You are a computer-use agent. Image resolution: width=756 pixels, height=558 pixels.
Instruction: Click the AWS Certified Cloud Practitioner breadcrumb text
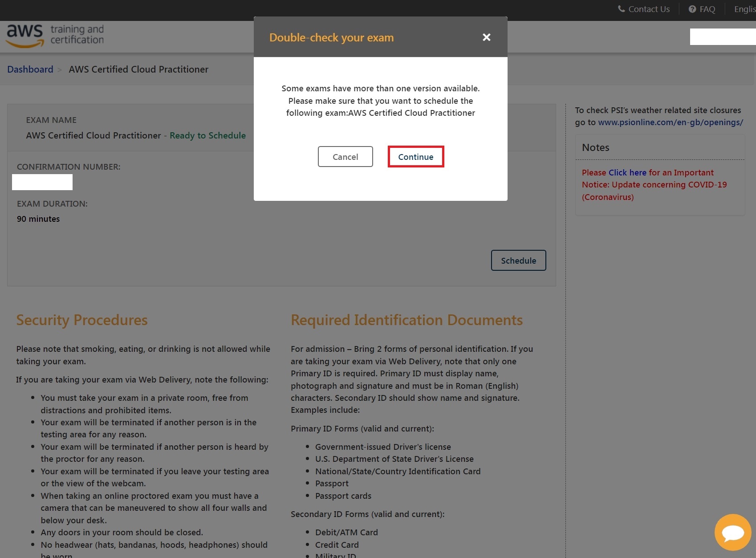pos(138,69)
